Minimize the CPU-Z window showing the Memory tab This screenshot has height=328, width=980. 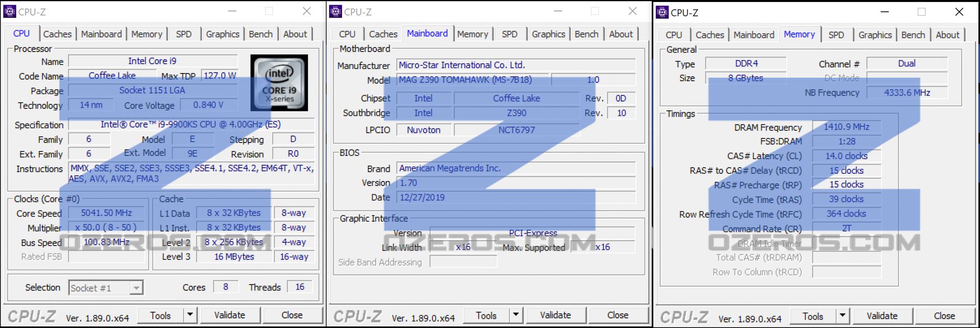tap(885, 12)
